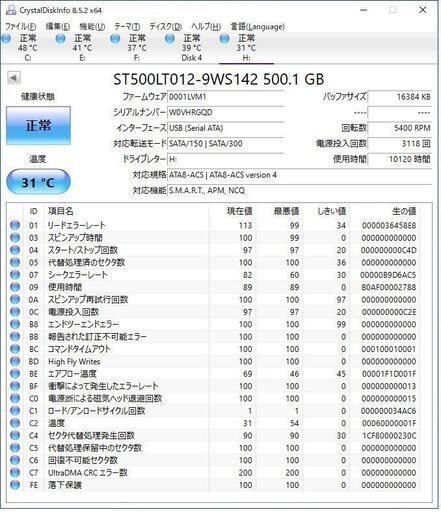Viewport: 441px width, 512px height.
Task: Click the drive letter field H:
Action: coord(225,159)
